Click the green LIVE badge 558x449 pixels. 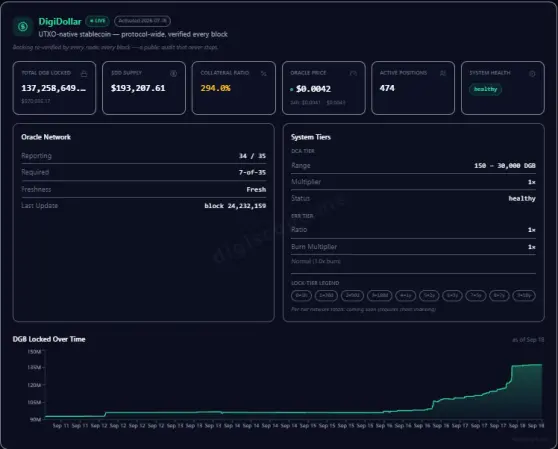[x=97, y=21]
